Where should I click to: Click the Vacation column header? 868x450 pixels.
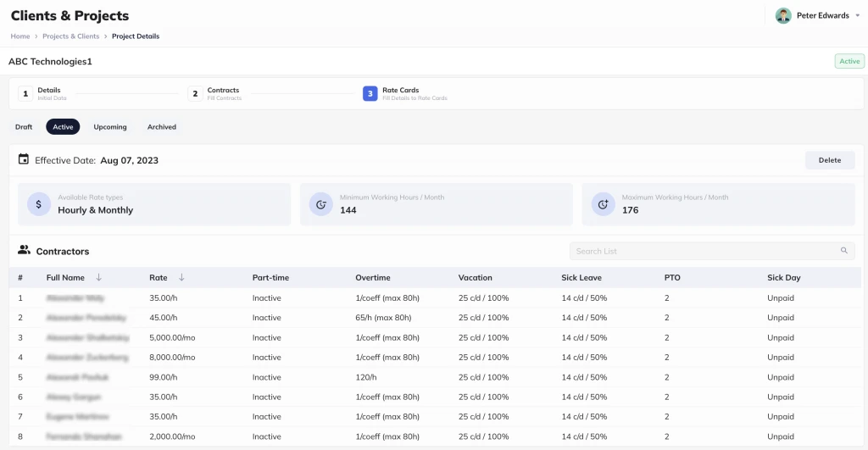coord(475,277)
